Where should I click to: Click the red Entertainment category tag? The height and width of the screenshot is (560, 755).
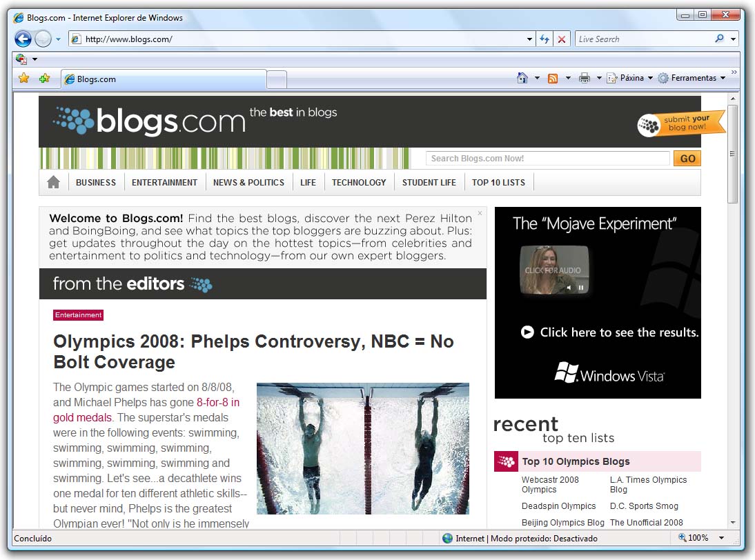point(78,315)
